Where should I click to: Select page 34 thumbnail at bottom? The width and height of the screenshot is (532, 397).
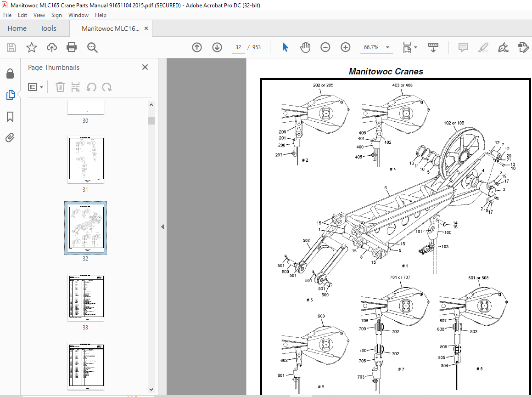(x=85, y=366)
